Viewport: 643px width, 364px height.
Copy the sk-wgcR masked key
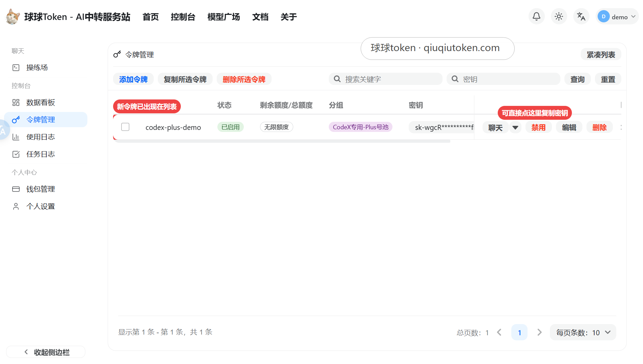click(x=442, y=127)
